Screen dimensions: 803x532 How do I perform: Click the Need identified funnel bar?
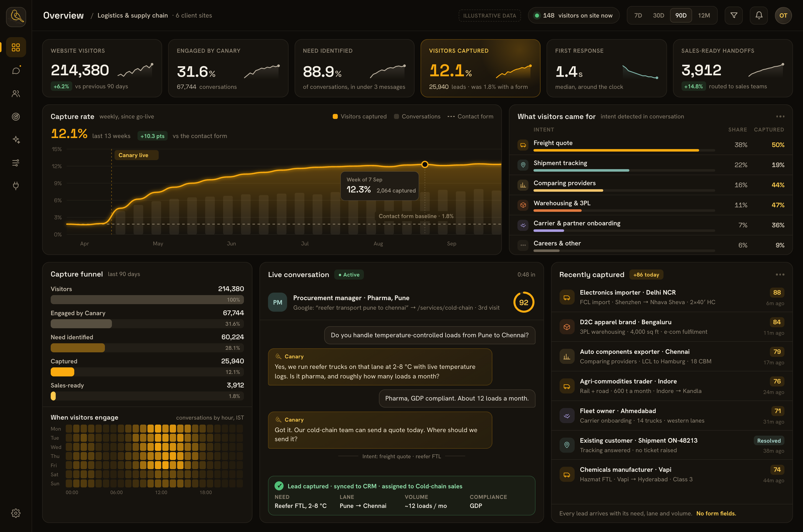(147, 348)
